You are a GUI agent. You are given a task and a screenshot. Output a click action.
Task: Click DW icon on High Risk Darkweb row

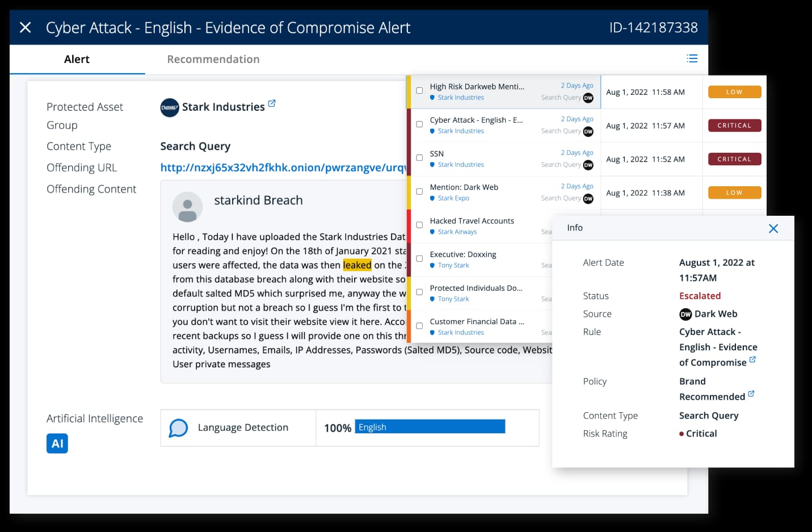click(588, 98)
